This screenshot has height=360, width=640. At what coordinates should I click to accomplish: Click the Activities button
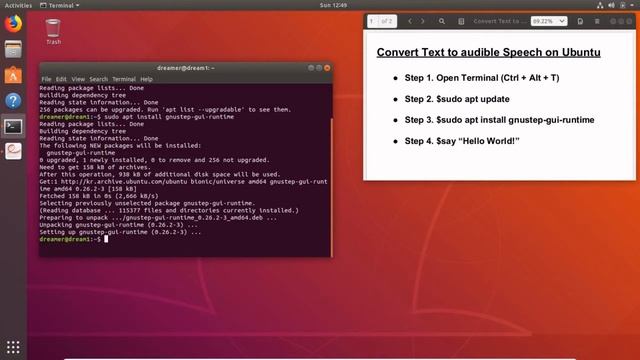18,5
